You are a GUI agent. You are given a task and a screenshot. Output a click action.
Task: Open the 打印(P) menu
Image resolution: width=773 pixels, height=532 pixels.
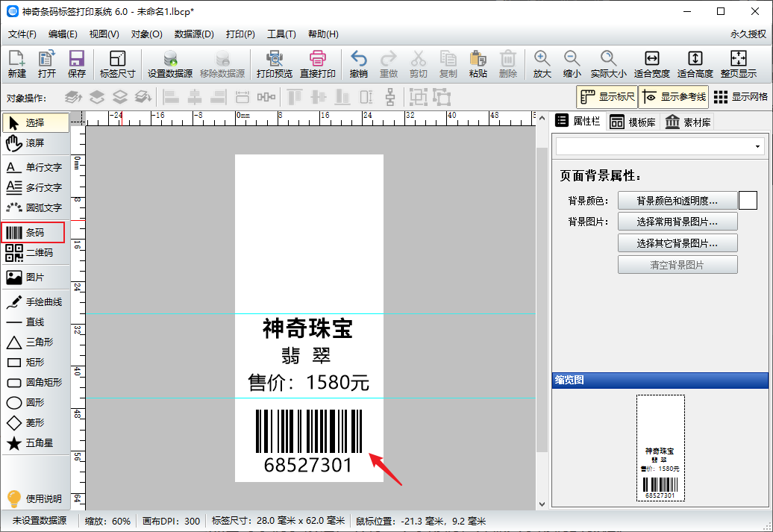(240, 34)
